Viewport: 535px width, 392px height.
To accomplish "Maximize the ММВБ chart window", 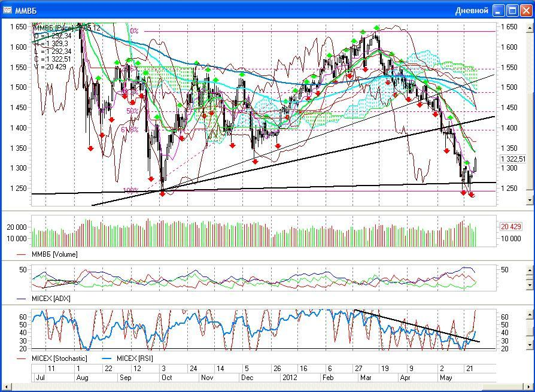I will click(512, 10).
